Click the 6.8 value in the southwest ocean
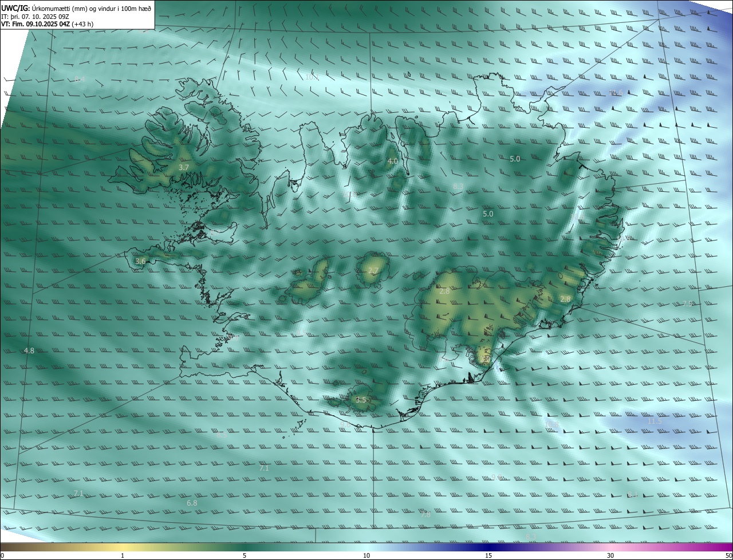Image resolution: width=733 pixels, height=560 pixels. click(x=192, y=503)
